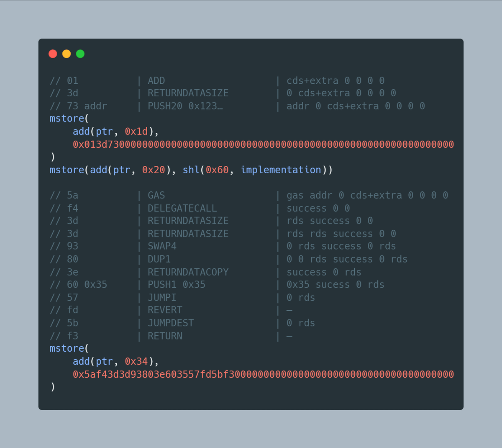Click the ADD opcode comment
The image size is (502, 448).
(156, 80)
